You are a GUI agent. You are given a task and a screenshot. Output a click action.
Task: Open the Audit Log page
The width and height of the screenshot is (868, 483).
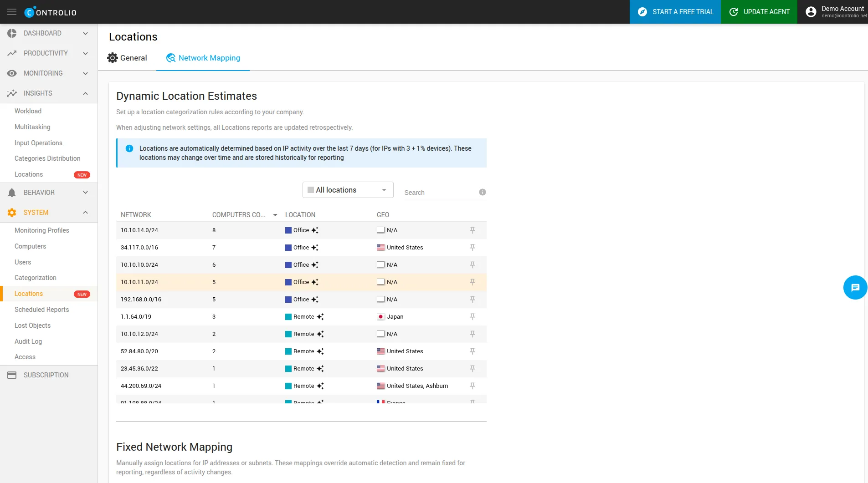tap(28, 341)
